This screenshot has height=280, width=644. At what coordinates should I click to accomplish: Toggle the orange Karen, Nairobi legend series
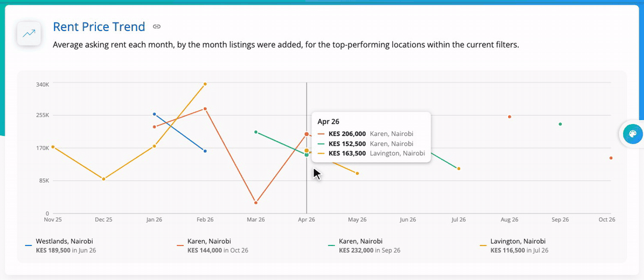[213, 245]
